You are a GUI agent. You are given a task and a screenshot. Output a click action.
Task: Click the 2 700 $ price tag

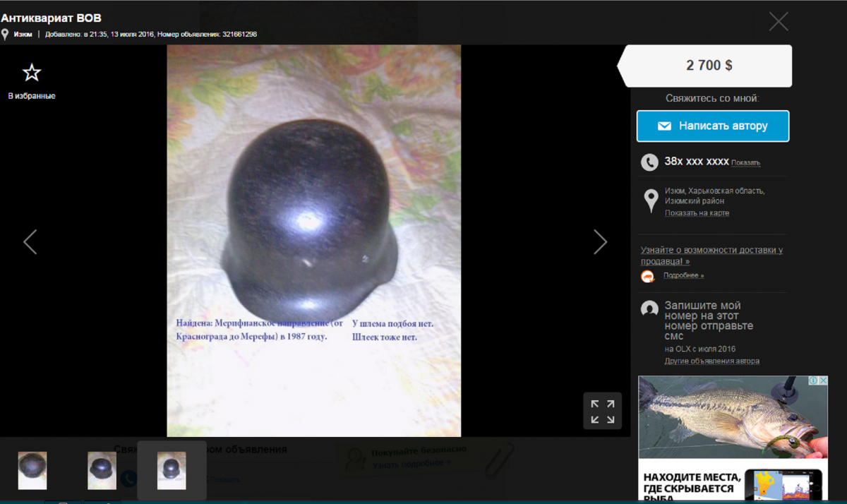click(x=705, y=66)
